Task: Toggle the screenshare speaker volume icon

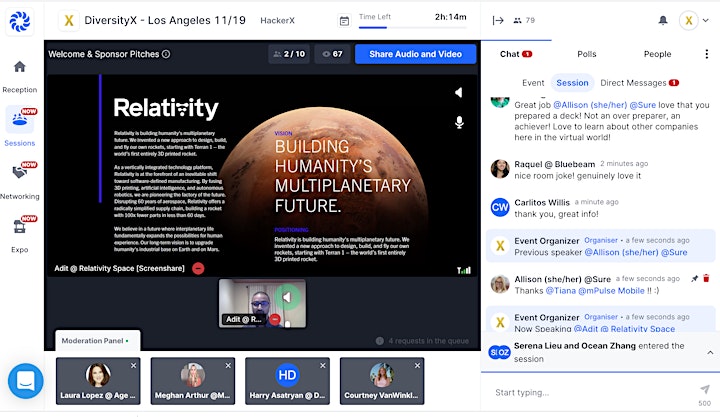Action: (x=458, y=92)
